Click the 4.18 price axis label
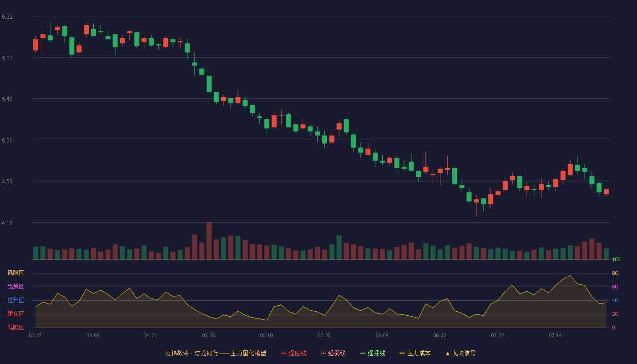Viewport: 637px width, 364px height. (7, 223)
